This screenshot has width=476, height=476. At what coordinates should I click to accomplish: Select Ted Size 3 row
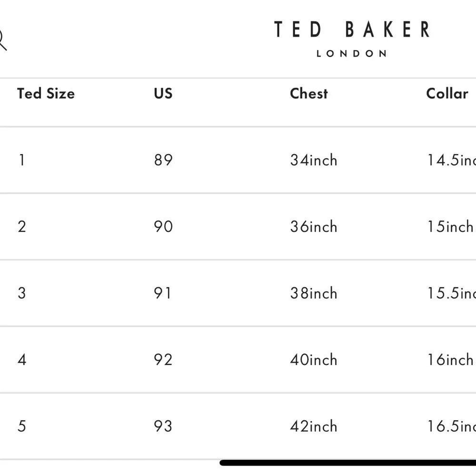coord(22,294)
